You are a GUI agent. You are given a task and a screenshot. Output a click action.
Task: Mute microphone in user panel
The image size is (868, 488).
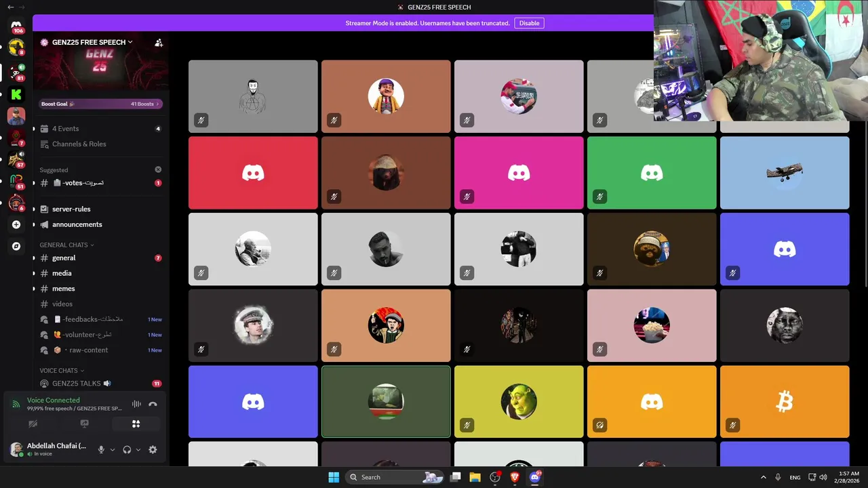point(101,449)
